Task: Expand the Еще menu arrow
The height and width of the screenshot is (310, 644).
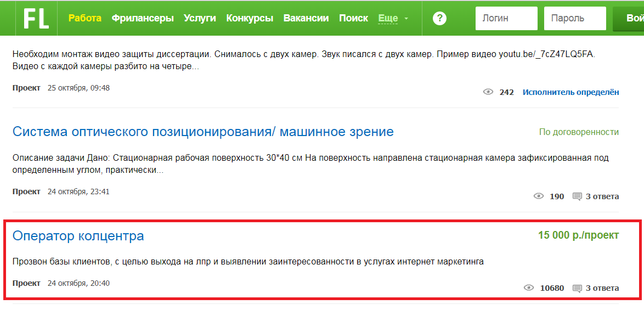Action: point(406,19)
